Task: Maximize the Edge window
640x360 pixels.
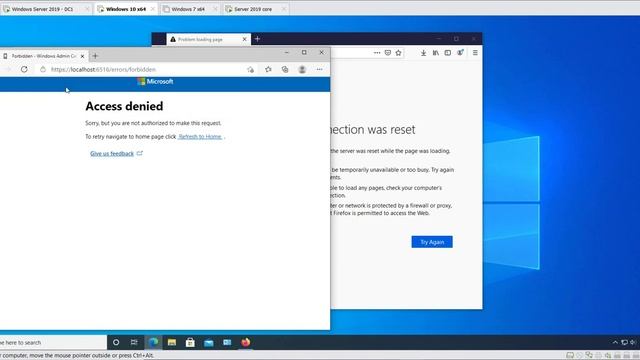Action: pos(304,52)
